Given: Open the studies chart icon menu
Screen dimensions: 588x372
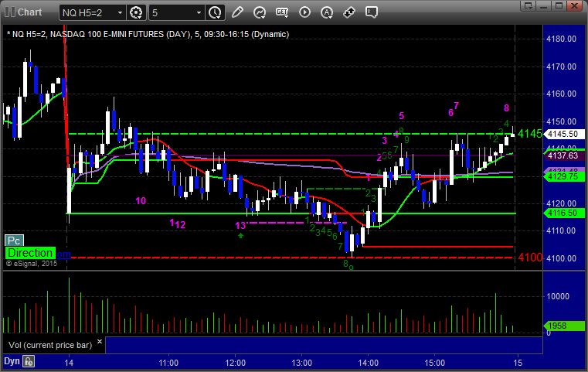Looking at the screenshot, I should 260,12.
